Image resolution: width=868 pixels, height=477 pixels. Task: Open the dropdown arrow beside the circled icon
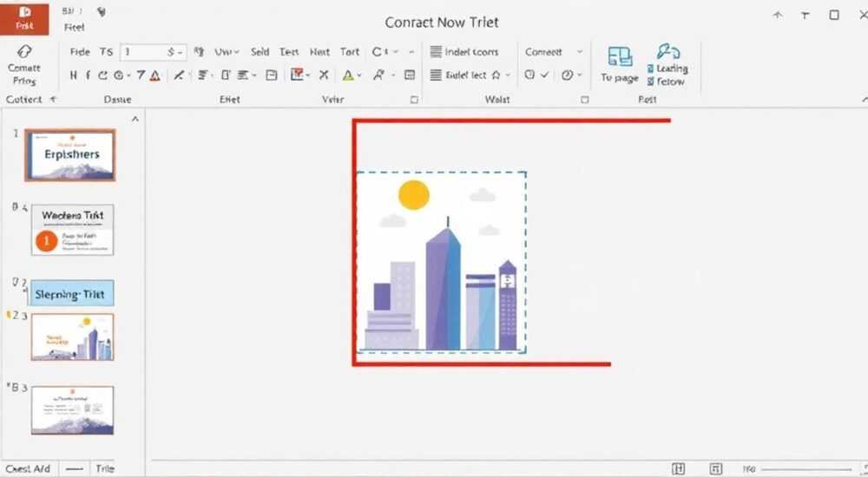(x=129, y=75)
